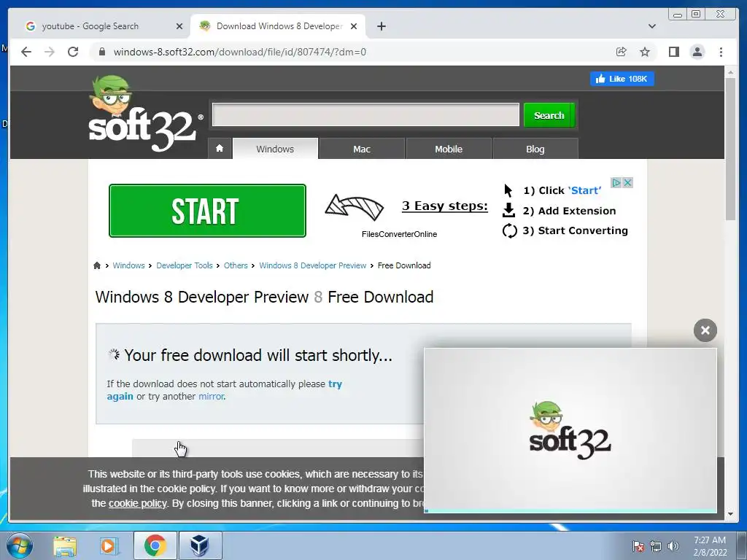Open the Others breadcrumb link
This screenshot has width=747, height=560.
pos(236,265)
